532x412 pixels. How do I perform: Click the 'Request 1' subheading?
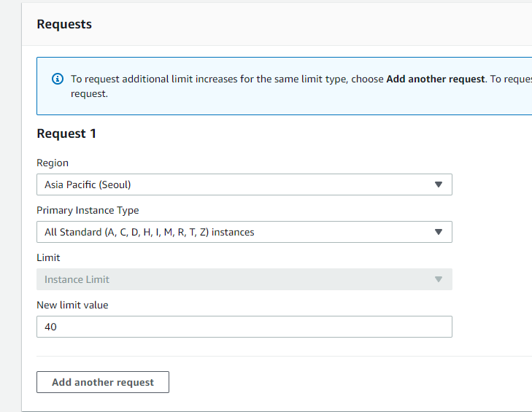coord(66,133)
